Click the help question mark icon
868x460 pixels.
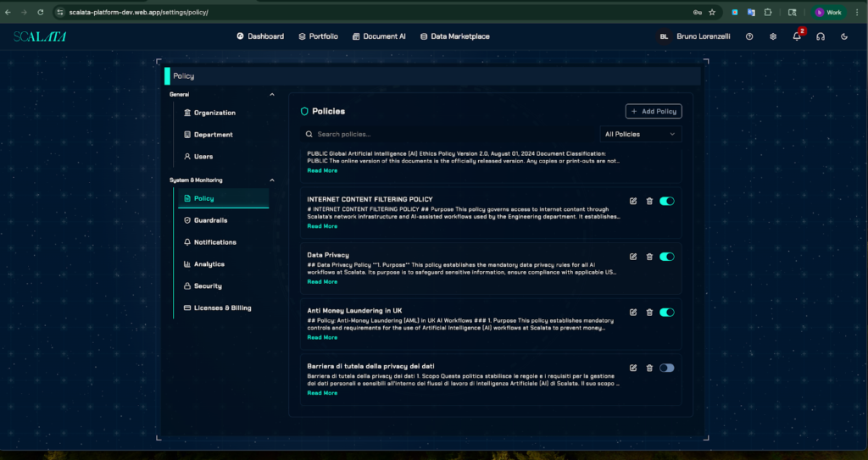[749, 36]
